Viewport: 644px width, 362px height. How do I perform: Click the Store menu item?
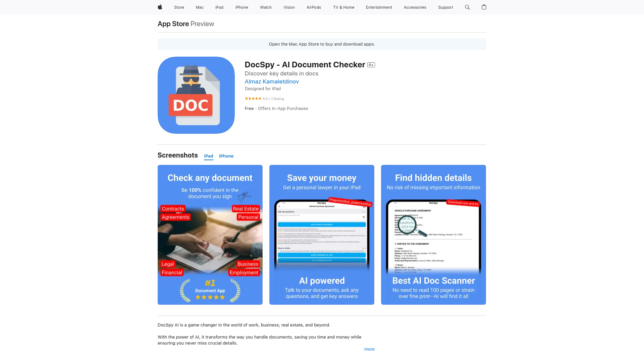tap(179, 7)
